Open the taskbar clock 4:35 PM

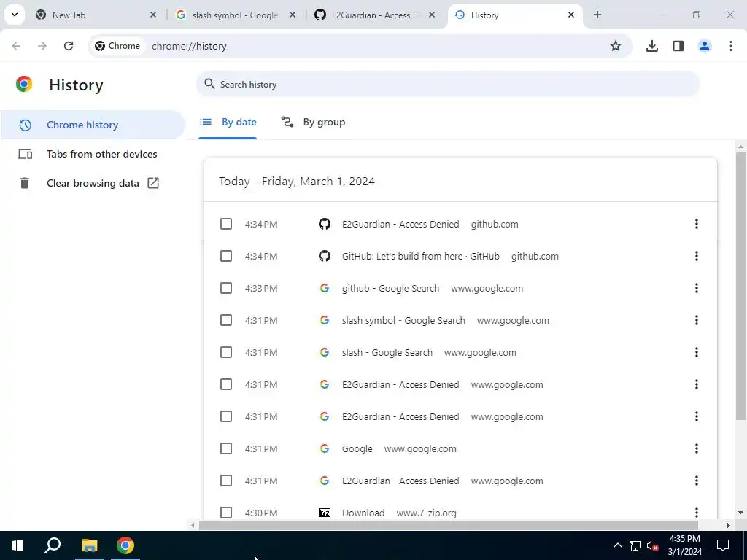pyautogui.click(x=684, y=545)
